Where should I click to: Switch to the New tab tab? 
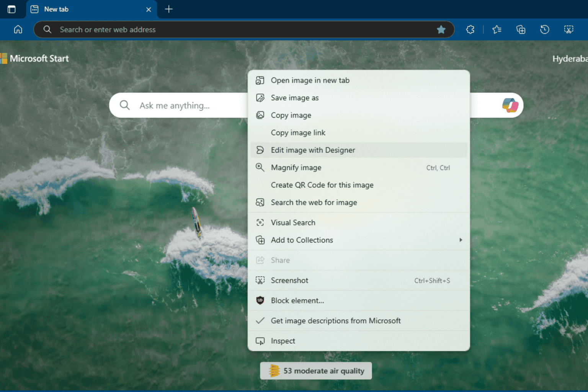point(91,9)
